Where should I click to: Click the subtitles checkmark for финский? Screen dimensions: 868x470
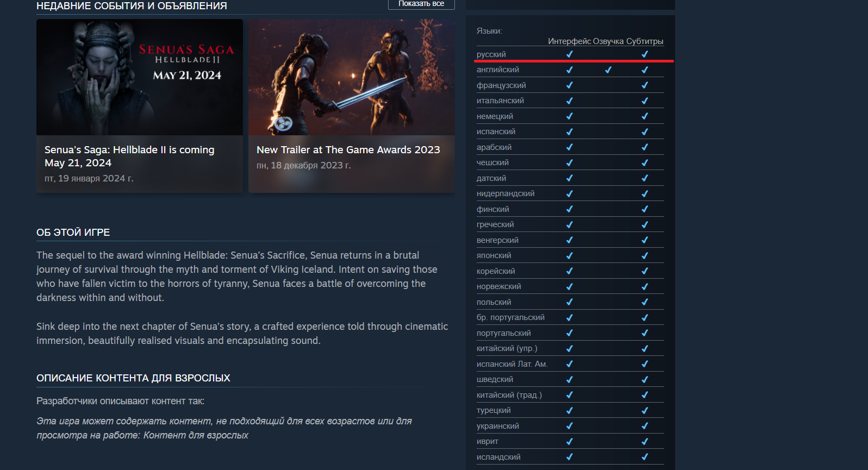(645, 209)
